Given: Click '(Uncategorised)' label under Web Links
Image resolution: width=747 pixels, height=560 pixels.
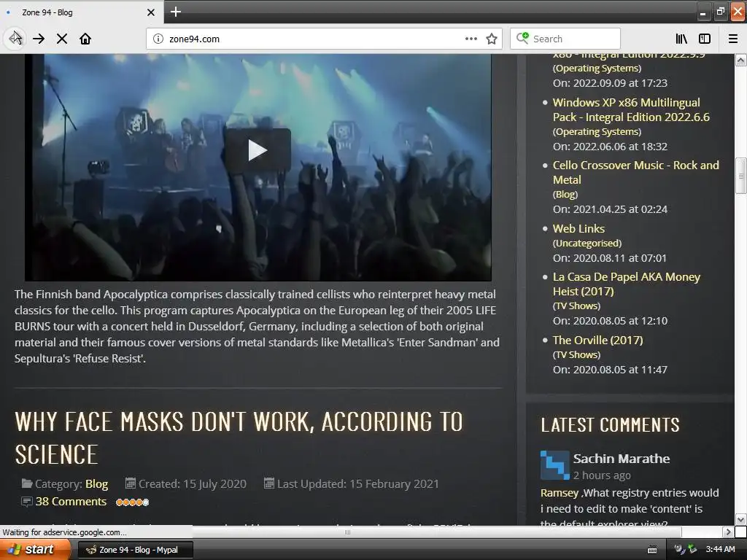Looking at the screenshot, I should tap(587, 244).
